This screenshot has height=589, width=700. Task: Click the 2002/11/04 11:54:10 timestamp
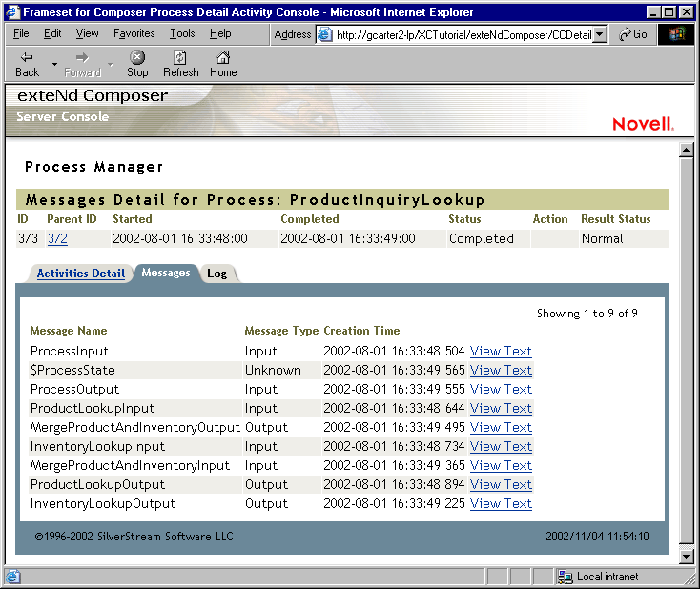coord(597,536)
